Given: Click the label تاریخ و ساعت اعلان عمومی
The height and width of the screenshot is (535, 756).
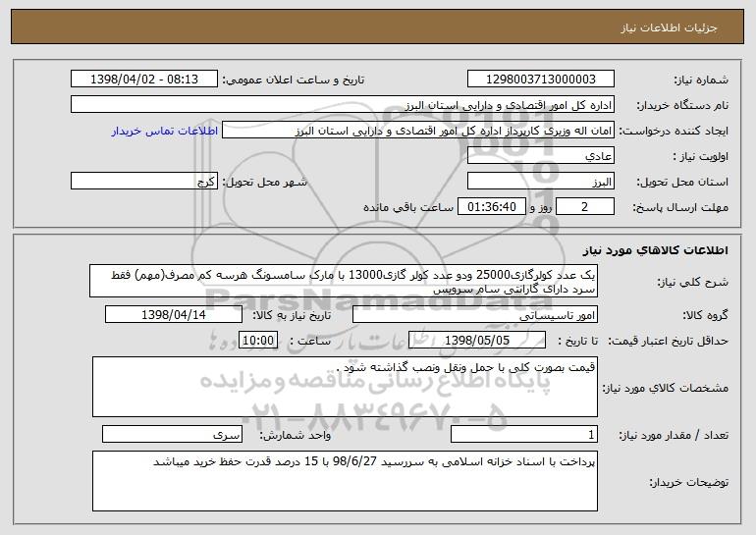Looking at the screenshot, I should click(x=294, y=80).
